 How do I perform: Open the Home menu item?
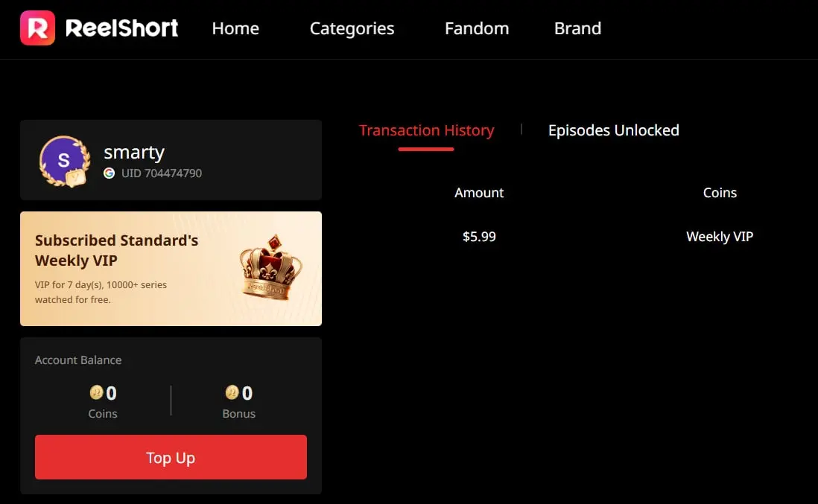pyautogui.click(x=235, y=28)
